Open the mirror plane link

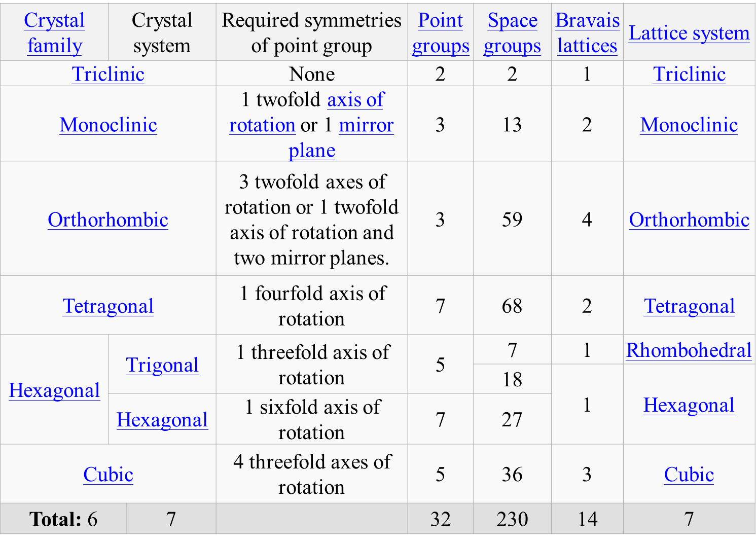(x=366, y=125)
